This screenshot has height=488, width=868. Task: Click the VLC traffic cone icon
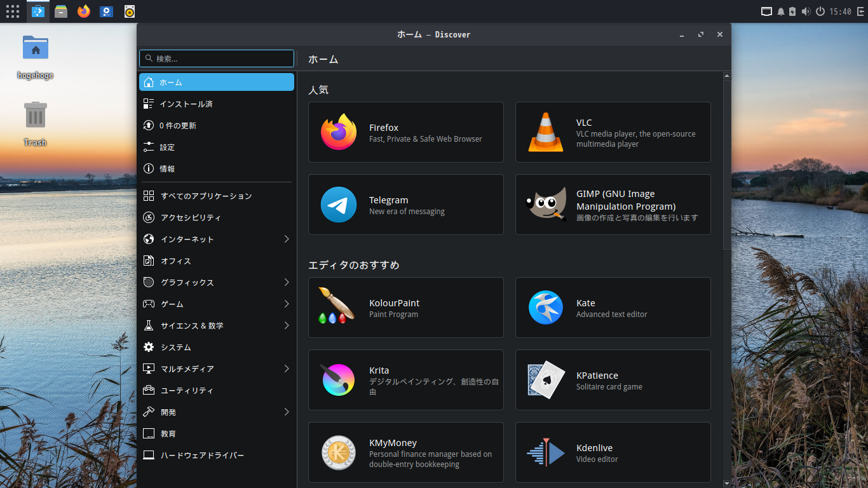[546, 132]
